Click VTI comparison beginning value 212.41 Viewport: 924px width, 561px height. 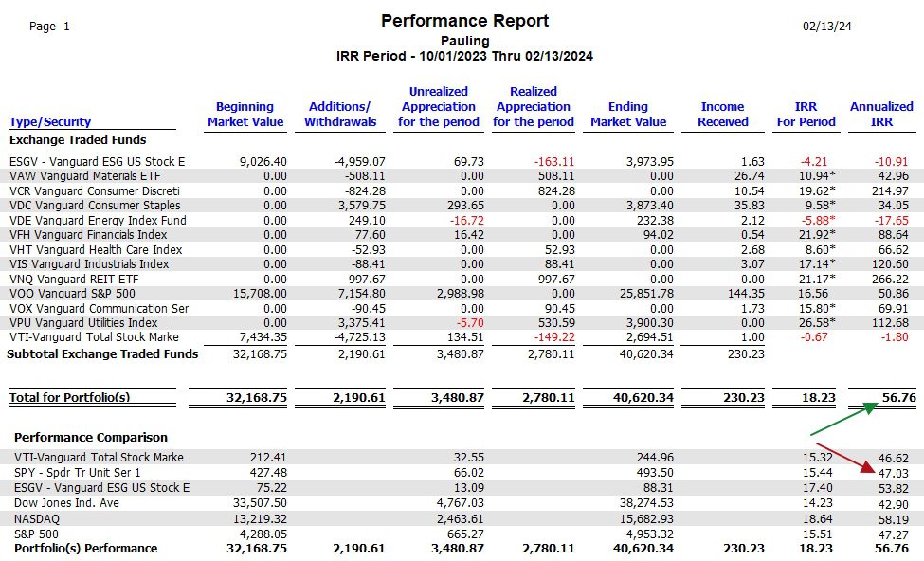268,458
